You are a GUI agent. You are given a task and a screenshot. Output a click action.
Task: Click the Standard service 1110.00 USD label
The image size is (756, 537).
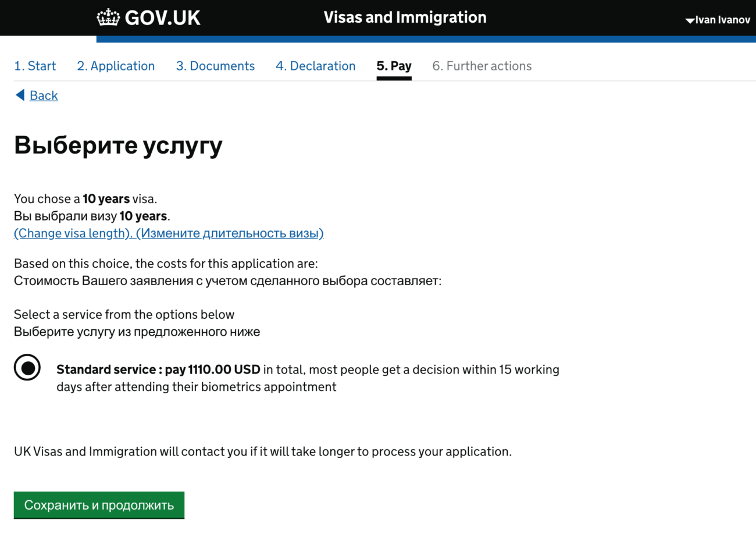point(158,369)
